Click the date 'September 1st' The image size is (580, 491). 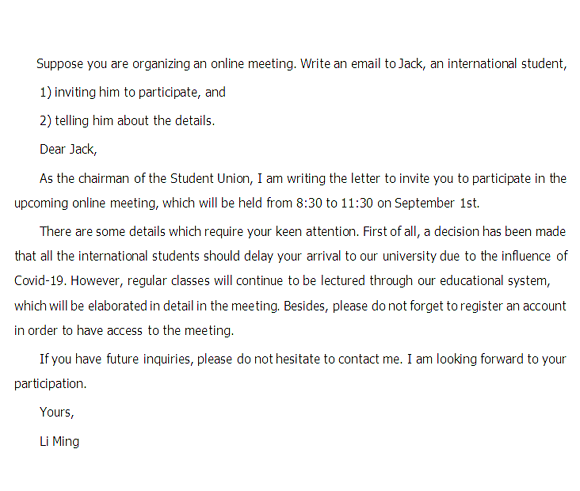click(435, 203)
